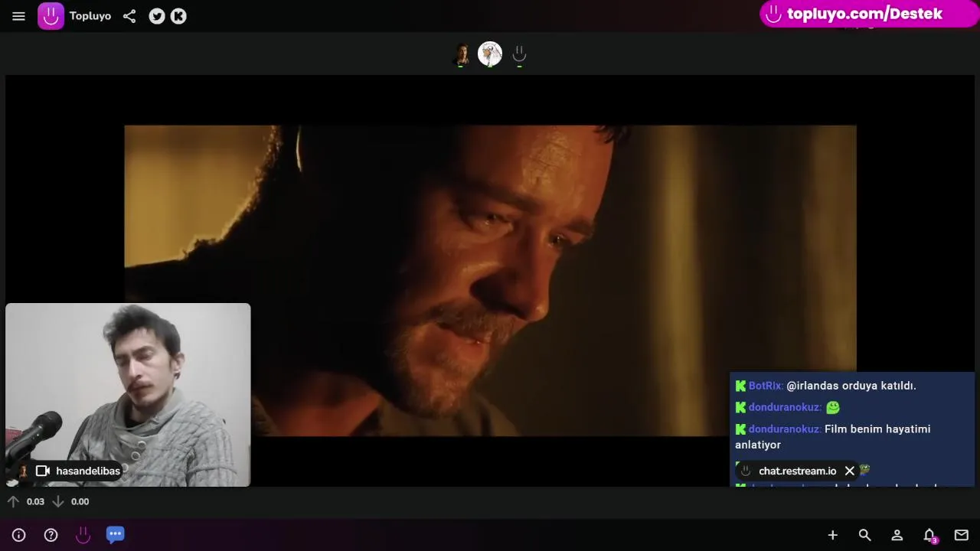Image resolution: width=980 pixels, height=551 pixels.
Task: Open the info icon in bottom bar
Action: coord(18,536)
